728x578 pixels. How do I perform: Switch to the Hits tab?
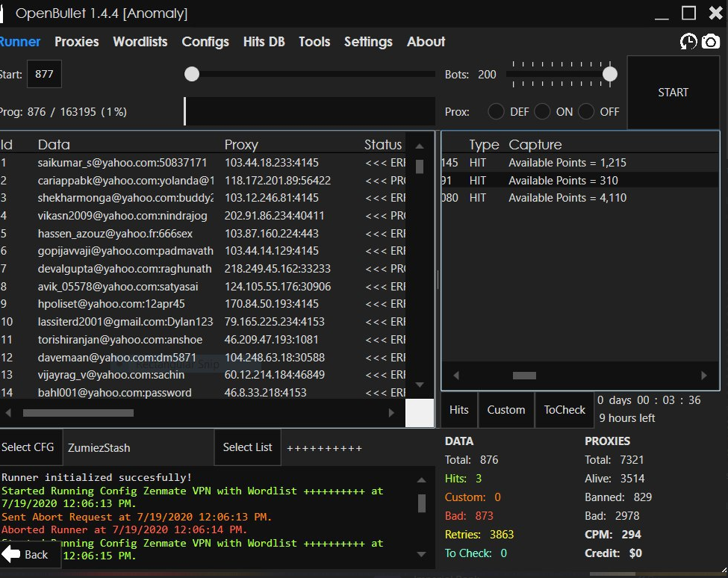pyautogui.click(x=458, y=410)
